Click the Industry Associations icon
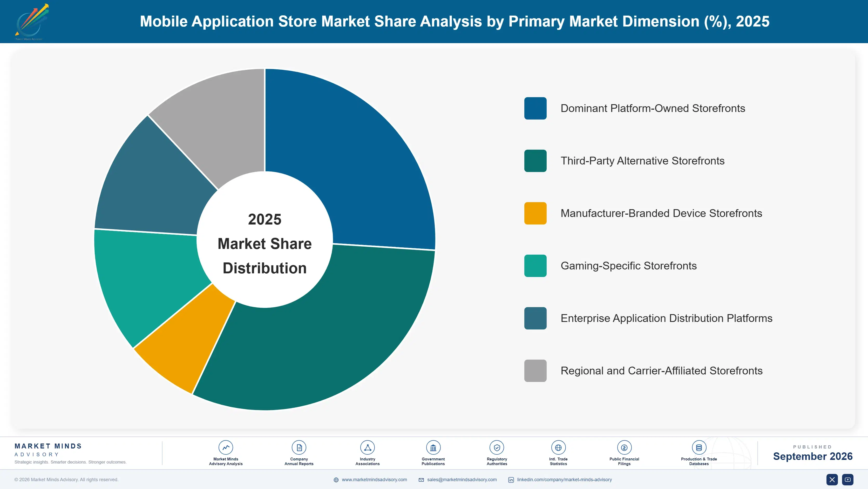The height and width of the screenshot is (489, 868). click(x=367, y=447)
